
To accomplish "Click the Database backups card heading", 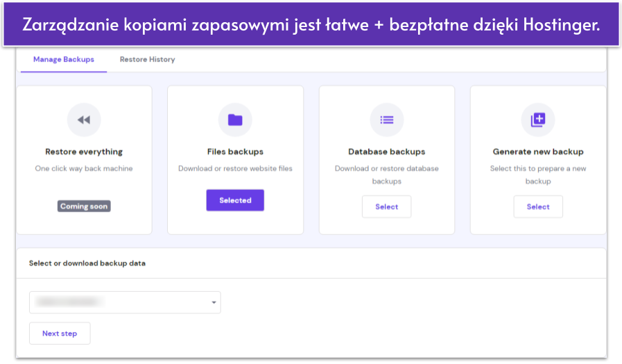I will pos(386,152).
